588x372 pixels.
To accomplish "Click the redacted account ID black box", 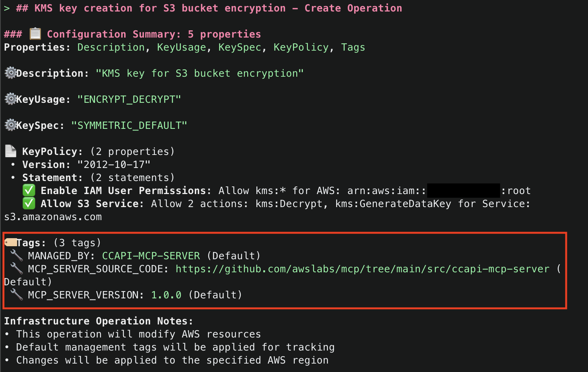I will pyautogui.click(x=463, y=191).
